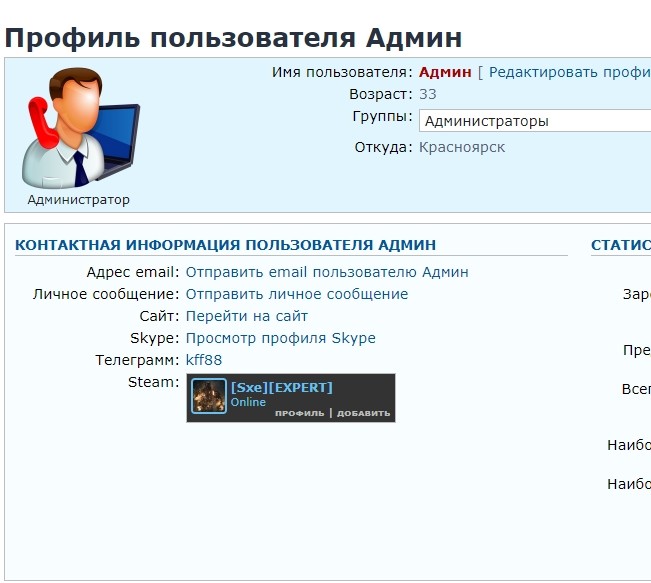Open the Редактировать профиль link
Viewport: 651px width, 583px height.
pos(569,73)
